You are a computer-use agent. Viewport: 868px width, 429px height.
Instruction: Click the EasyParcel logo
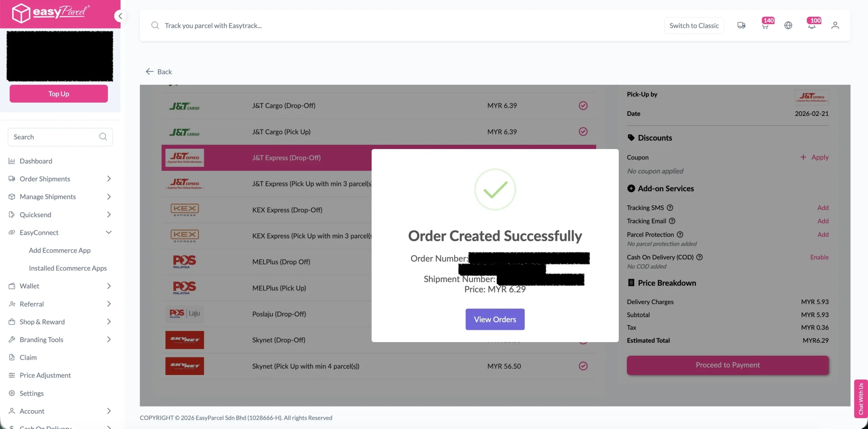51,13
